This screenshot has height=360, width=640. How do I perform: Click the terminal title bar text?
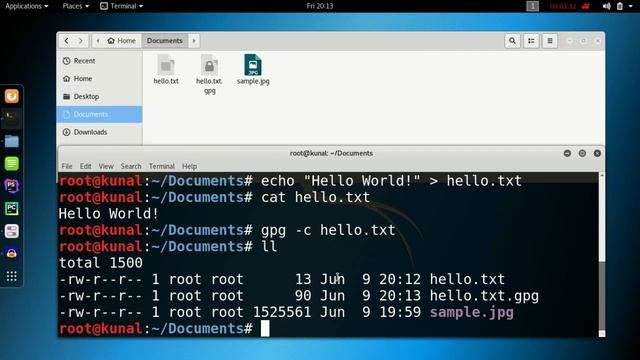tap(331, 153)
